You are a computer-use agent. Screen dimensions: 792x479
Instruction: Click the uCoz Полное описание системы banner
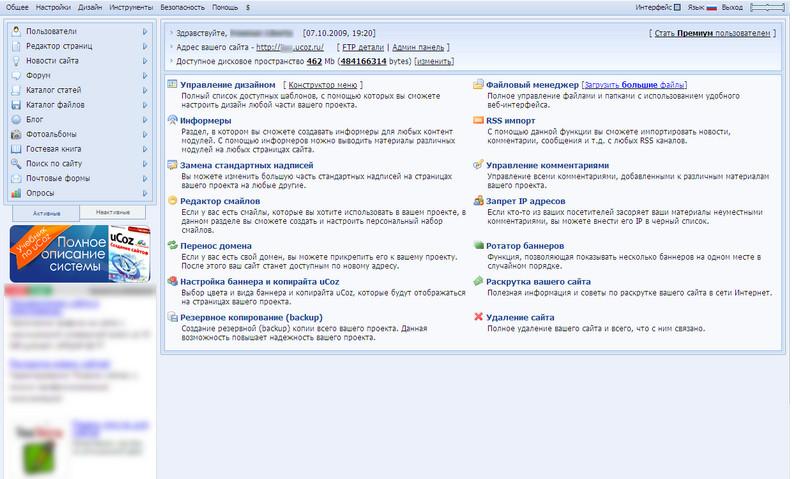(80, 254)
